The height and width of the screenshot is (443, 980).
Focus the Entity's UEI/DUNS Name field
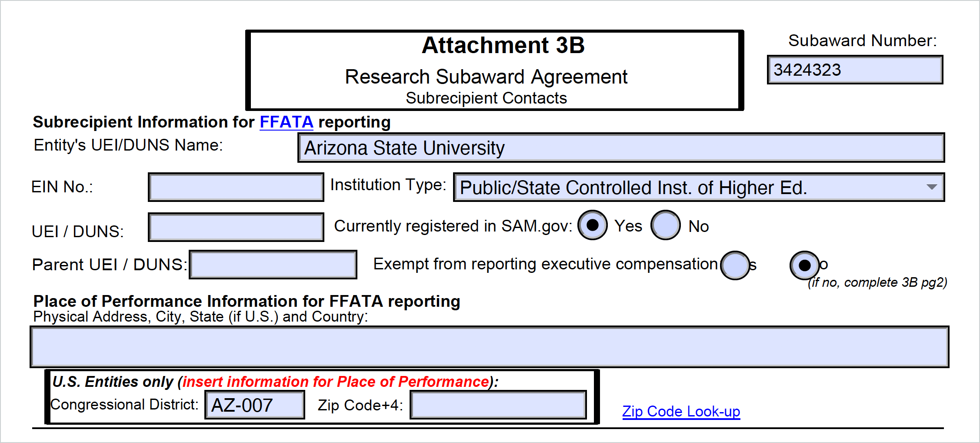click(x=621, y=148)
